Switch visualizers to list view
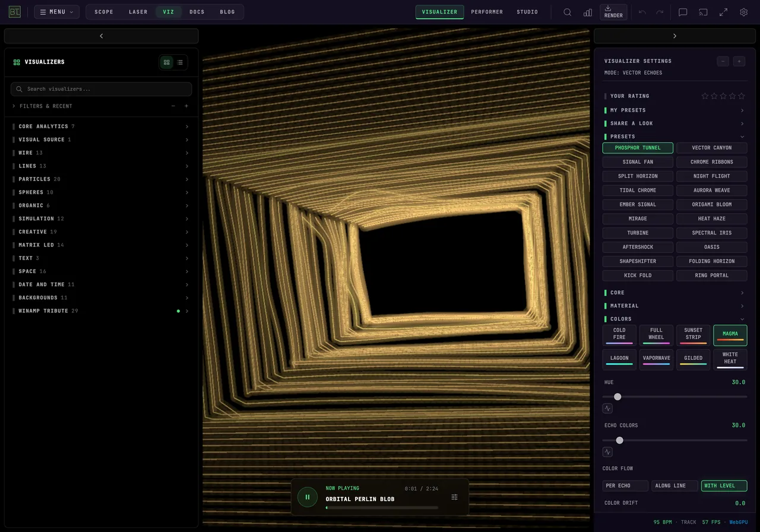Screen dimensions: 760x532 180,62
